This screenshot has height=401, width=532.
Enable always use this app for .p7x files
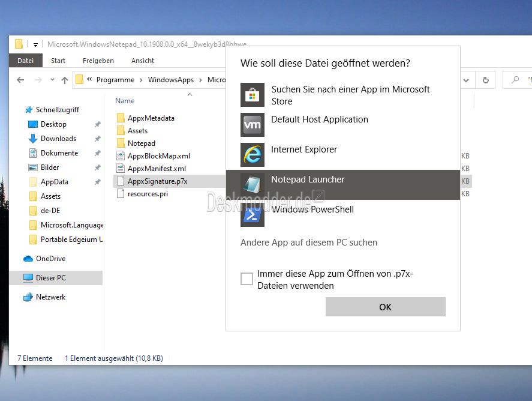coord(247,279)
